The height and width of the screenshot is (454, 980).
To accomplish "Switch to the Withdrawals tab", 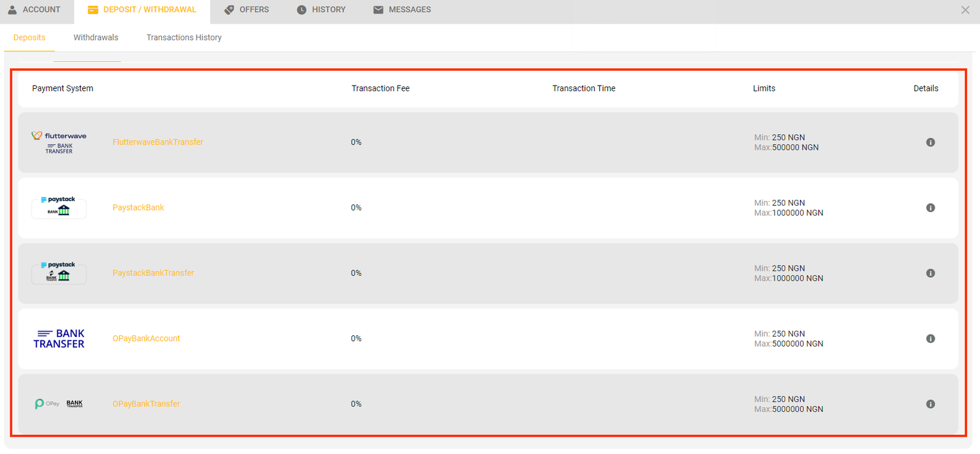I will (x=96, y=37).
